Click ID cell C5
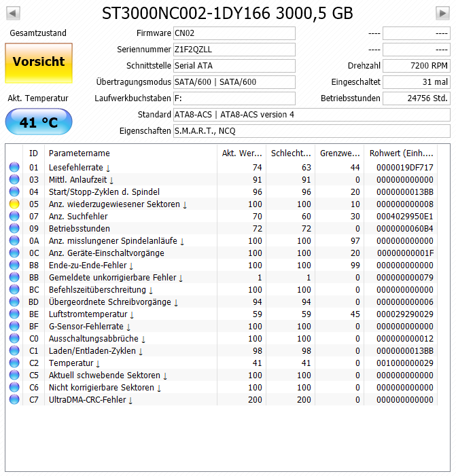The image size is (456, 476). 34,375
